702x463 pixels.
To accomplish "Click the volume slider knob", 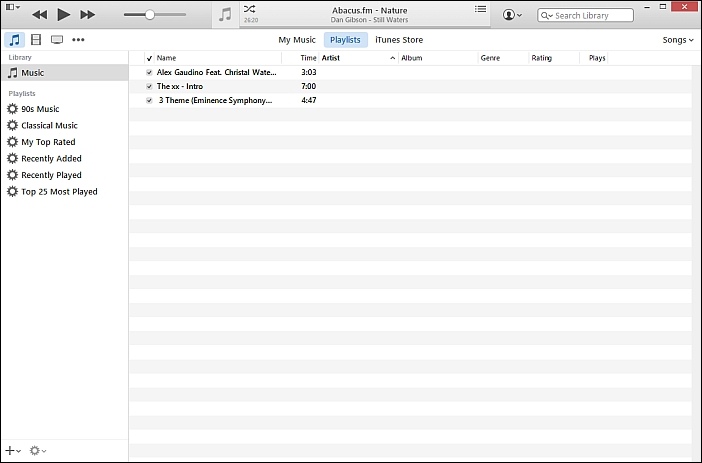I will [x=150, y=15].
